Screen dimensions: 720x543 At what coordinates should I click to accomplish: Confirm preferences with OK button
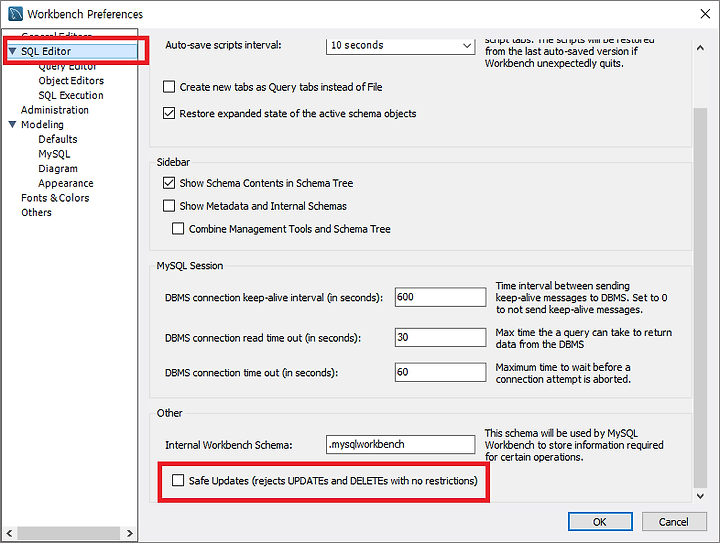tap(600, 521)
